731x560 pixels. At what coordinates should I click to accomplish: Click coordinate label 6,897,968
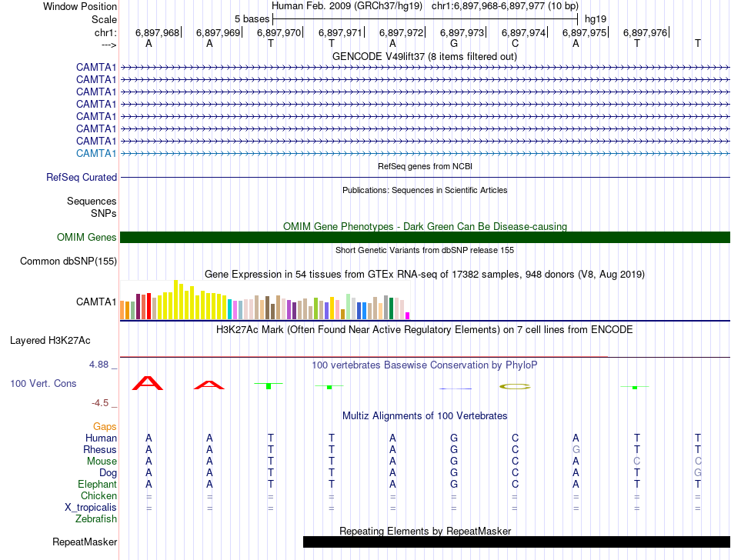157,32
